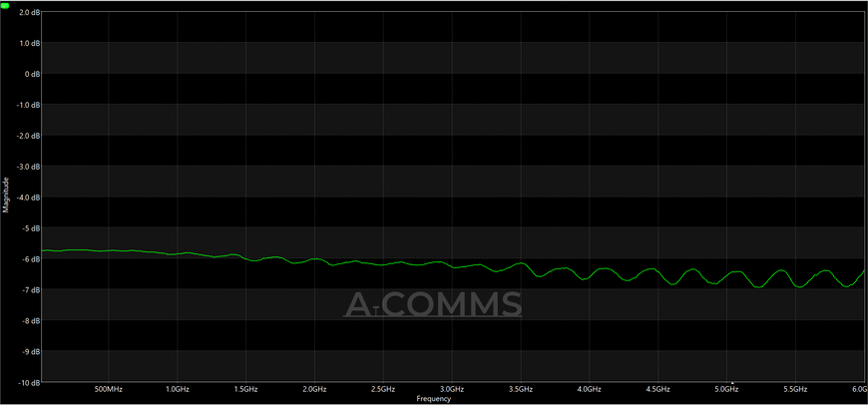This screenshot has width=868, height=405.
Task: Click the '5.5GHz' frequency label
Action: 795,389
